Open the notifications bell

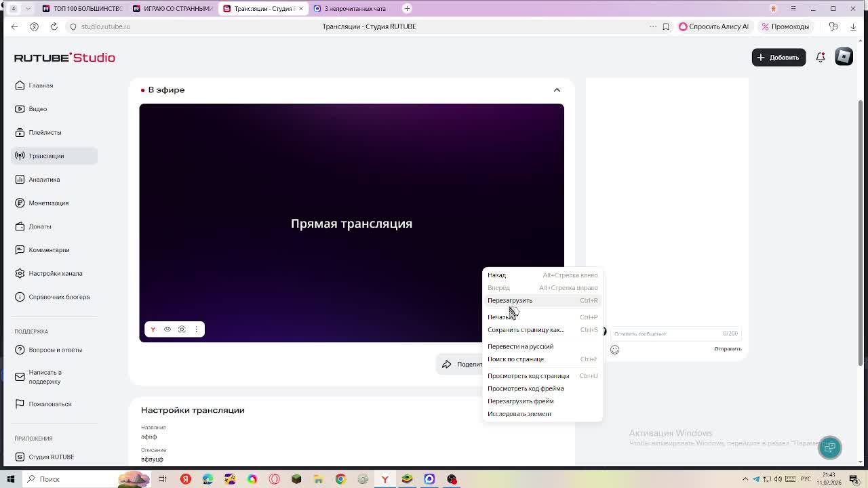point(821,58)
